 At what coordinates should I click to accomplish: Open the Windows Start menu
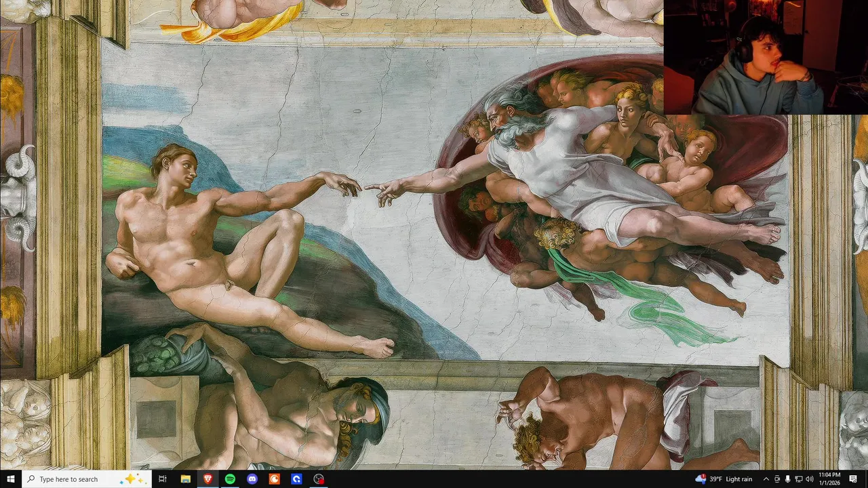[x=11, y=479]
